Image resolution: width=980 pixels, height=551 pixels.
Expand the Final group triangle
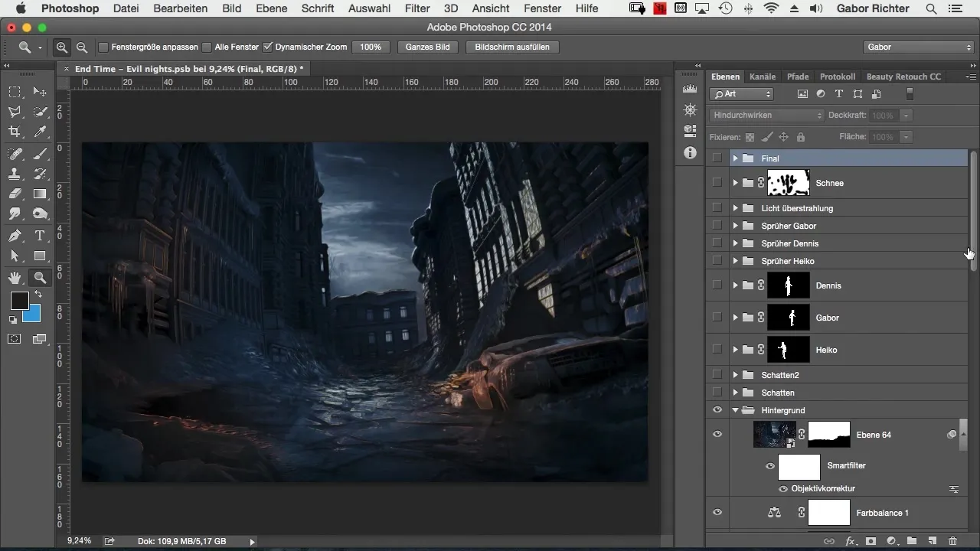click(735, 158)
